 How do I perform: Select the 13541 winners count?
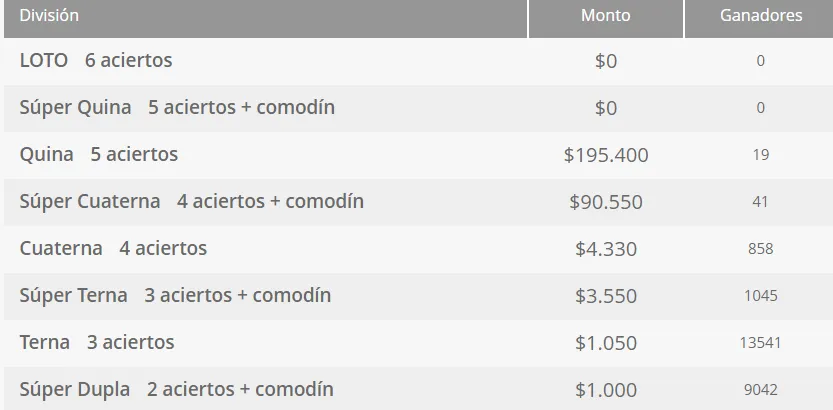click(x=760, y=343)
